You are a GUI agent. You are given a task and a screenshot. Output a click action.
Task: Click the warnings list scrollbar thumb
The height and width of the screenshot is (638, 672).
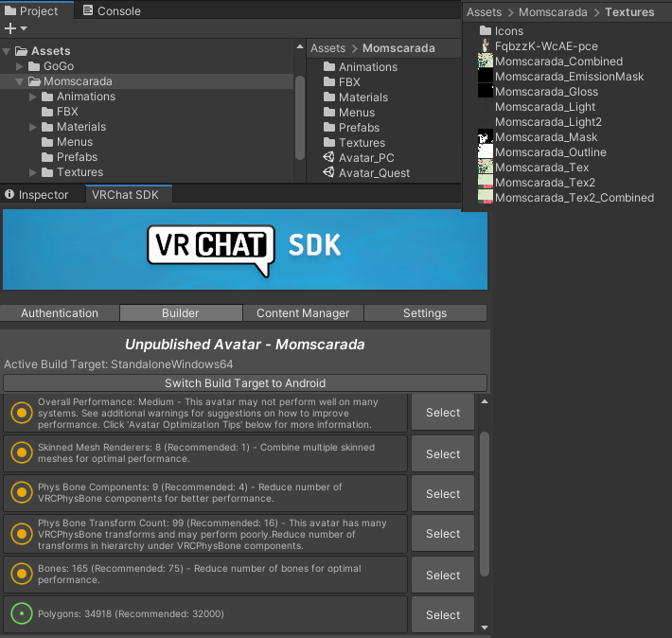pyautogui.click(x=485, y=504)
